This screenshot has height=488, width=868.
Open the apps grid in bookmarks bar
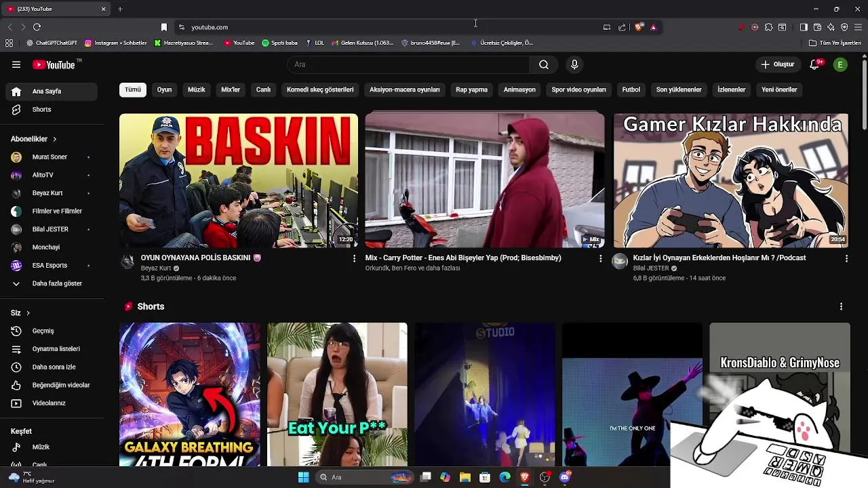[9, 43]
